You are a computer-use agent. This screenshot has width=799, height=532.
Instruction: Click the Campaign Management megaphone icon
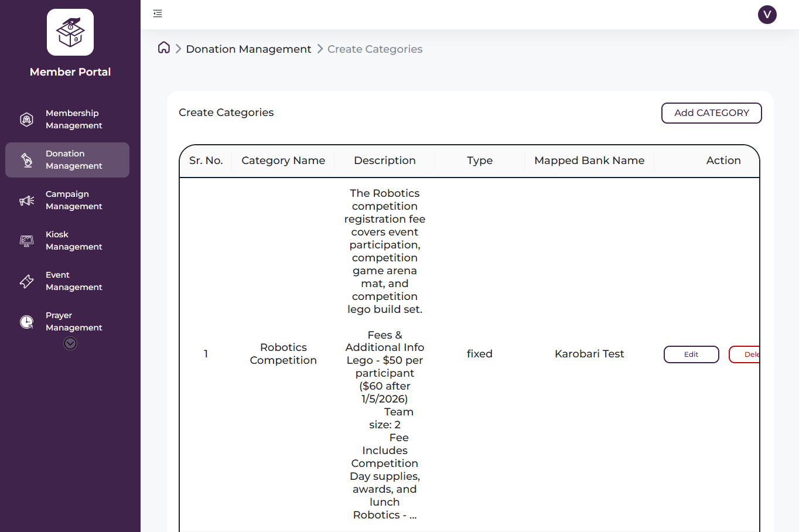point(26,200)
